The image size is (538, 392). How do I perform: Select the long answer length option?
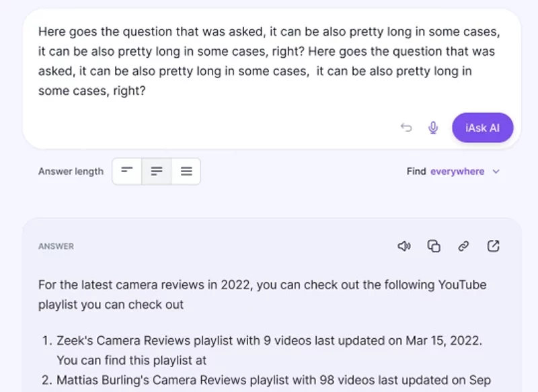(186, 171)
